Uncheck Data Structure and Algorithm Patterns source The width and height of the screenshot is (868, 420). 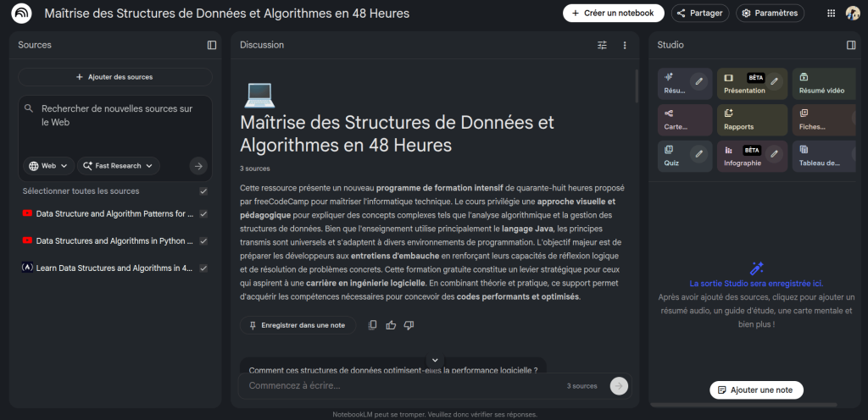tap(203, 213)
